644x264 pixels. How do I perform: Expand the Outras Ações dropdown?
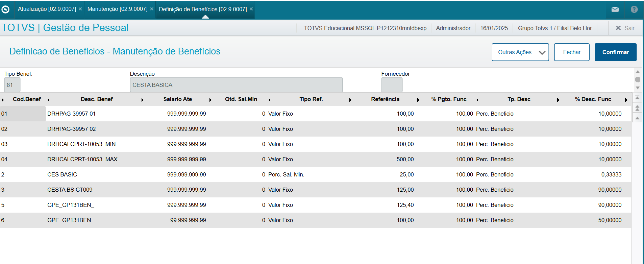pyautogui.click(x=520, y=52)
